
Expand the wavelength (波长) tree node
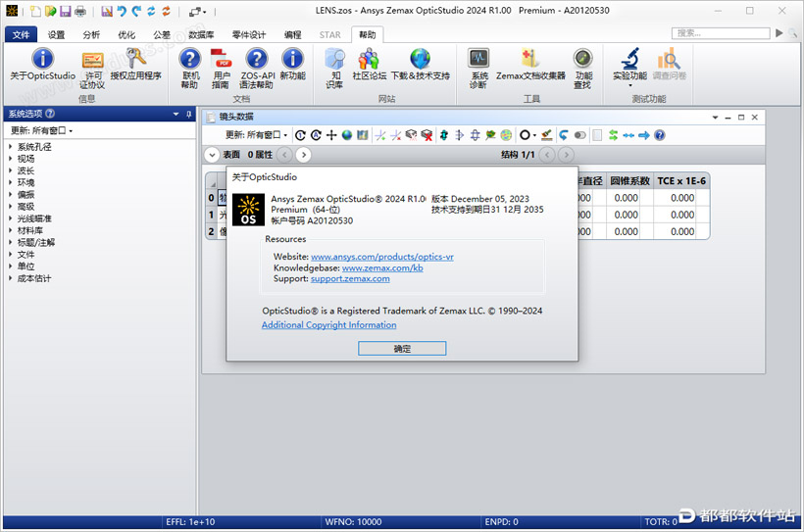click(10, 170)
